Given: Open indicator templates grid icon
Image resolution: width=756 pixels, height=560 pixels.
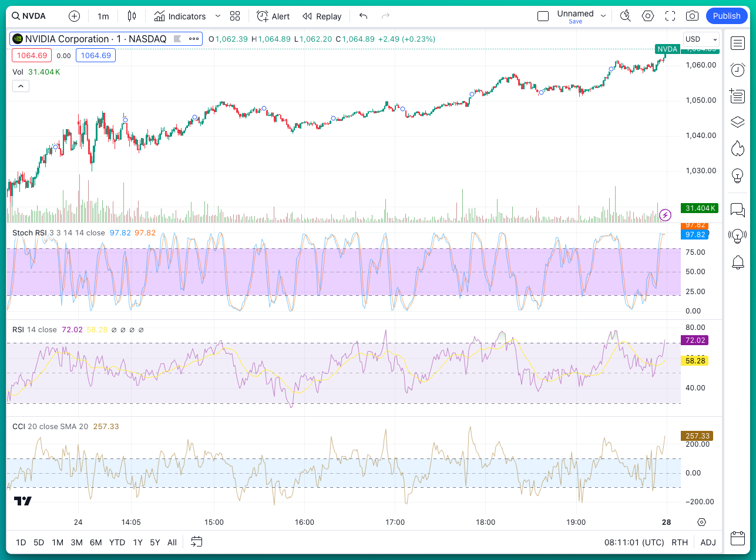Looking at the screenshot, I should pyautogui.click(x=235, y=16).
